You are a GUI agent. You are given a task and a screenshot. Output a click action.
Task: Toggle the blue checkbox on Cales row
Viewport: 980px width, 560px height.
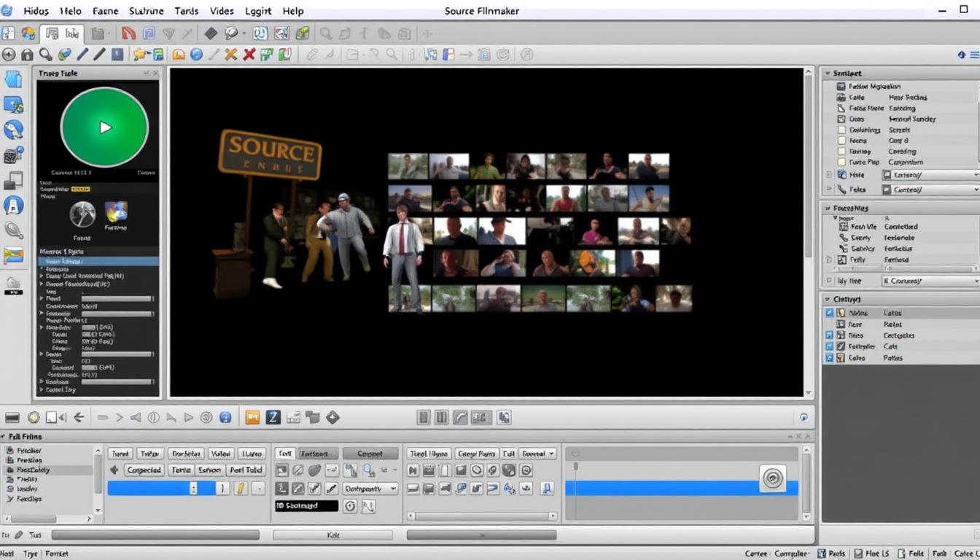pyautogui.click(x=829, y=358)
